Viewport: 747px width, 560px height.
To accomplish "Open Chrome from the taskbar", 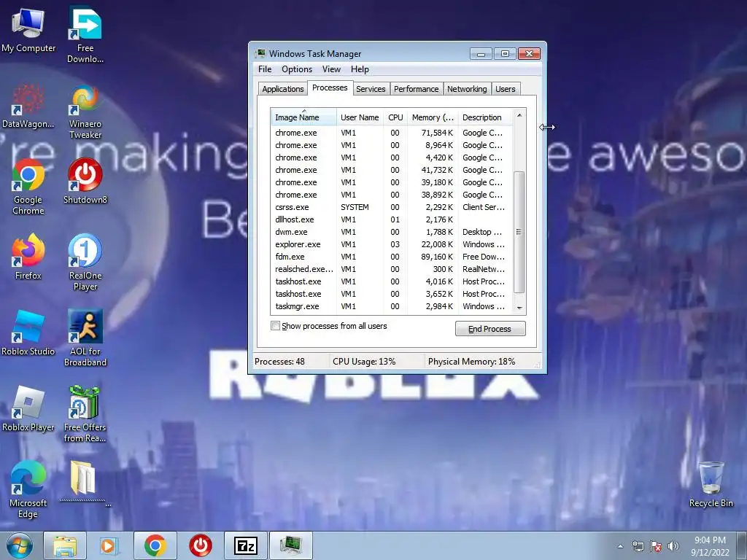I will [155, 545].
